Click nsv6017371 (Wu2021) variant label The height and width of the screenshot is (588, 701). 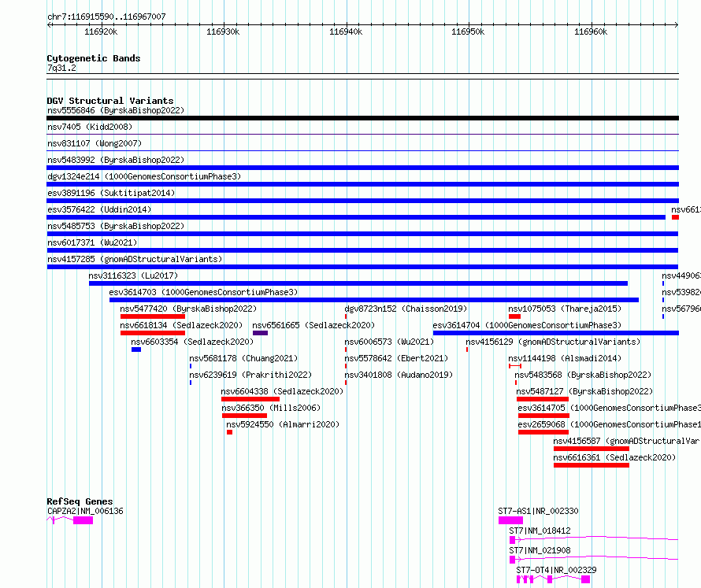pyautogui.click(x=92, y=242)
